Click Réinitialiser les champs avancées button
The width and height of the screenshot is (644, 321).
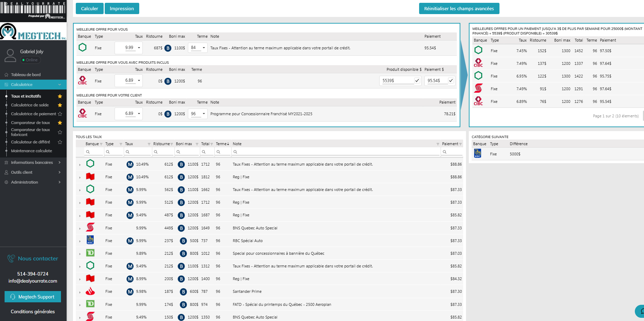[459, 8]
